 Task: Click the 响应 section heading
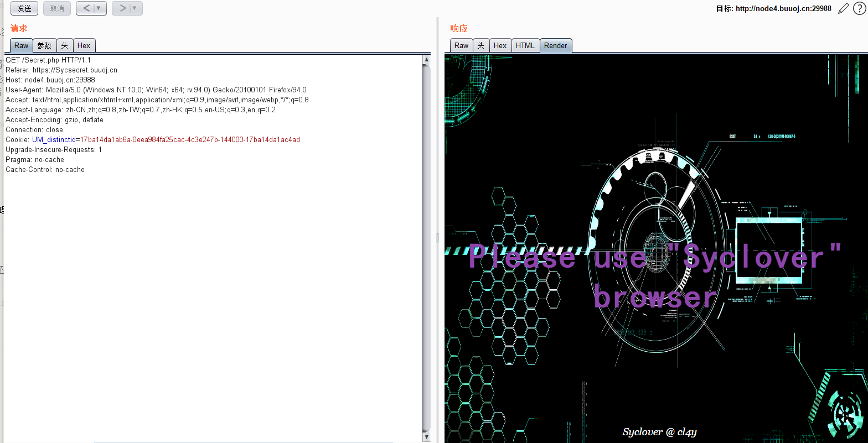click(459, 28)
